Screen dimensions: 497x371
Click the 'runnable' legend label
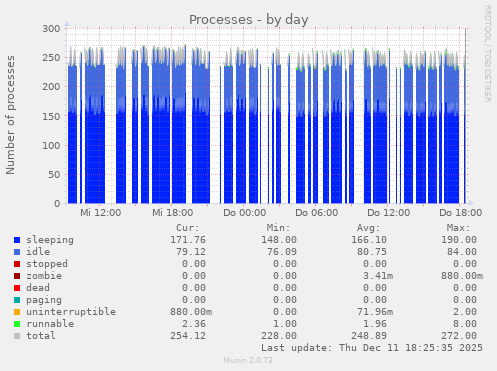click(x=50, y=324)
